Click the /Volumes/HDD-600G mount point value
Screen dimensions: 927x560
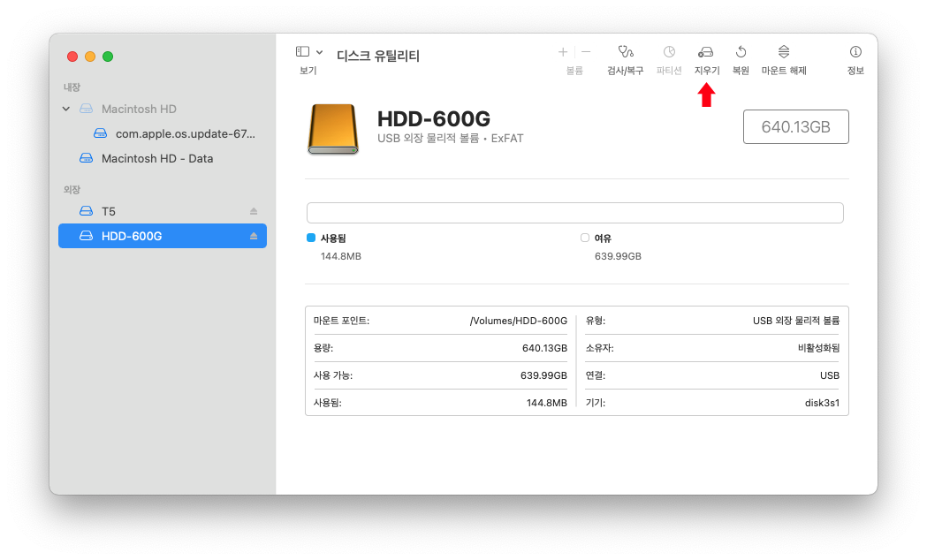519,321
